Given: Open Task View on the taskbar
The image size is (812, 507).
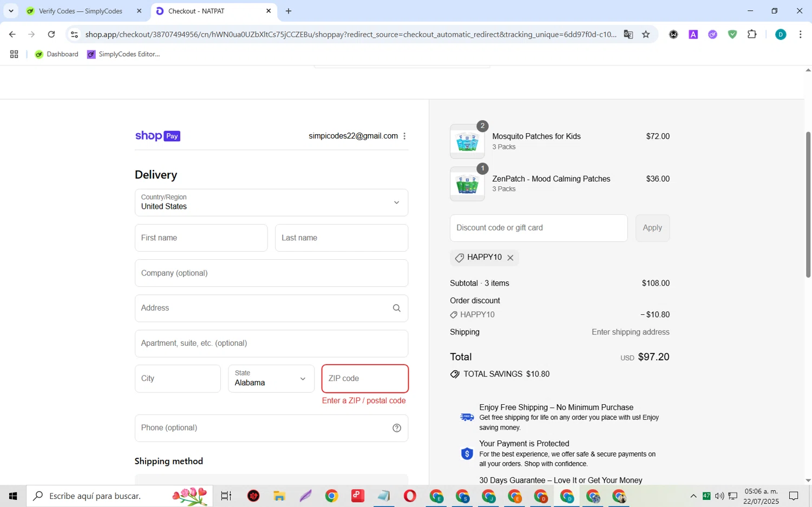Looking at the screenshot, I should (x=226, y=496).
